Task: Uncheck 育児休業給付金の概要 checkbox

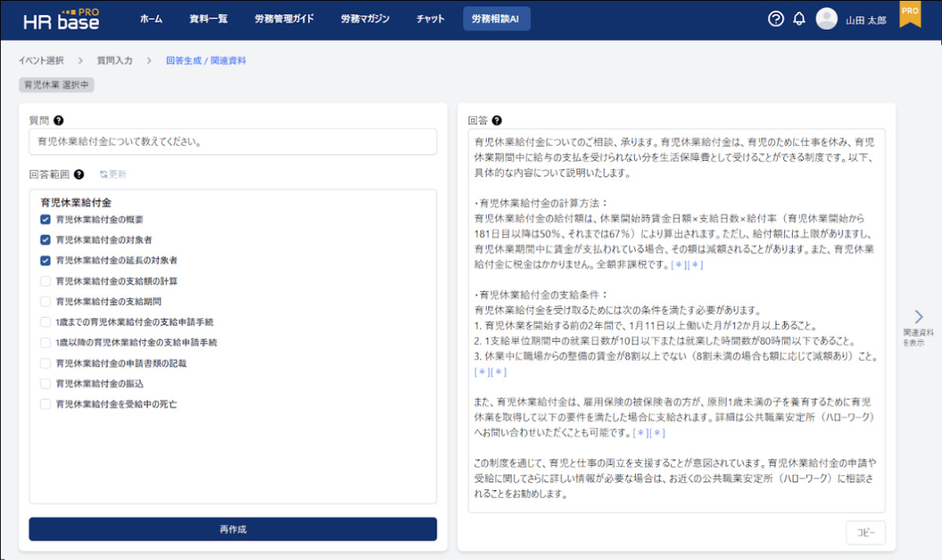Action: tap(46, 220)
